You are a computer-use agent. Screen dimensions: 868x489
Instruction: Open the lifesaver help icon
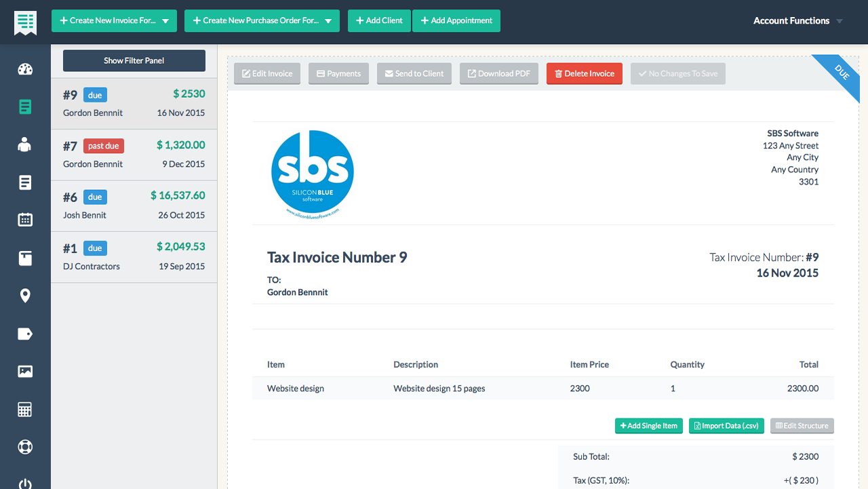tap(25, 446)
